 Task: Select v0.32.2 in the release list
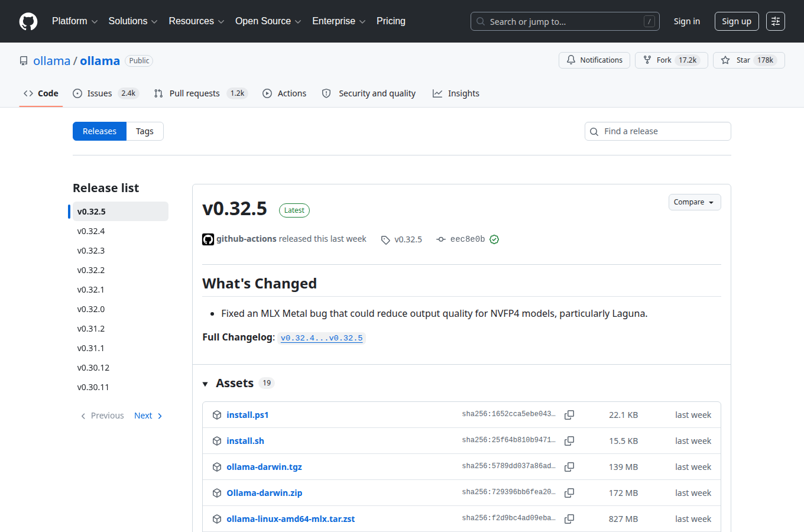tap(120, 270)
